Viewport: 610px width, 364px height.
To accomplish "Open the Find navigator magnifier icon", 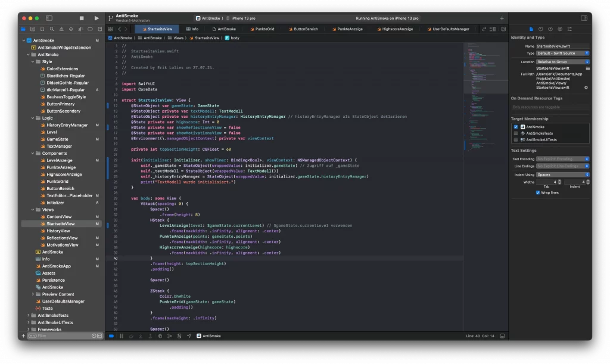I will (51, 29).
